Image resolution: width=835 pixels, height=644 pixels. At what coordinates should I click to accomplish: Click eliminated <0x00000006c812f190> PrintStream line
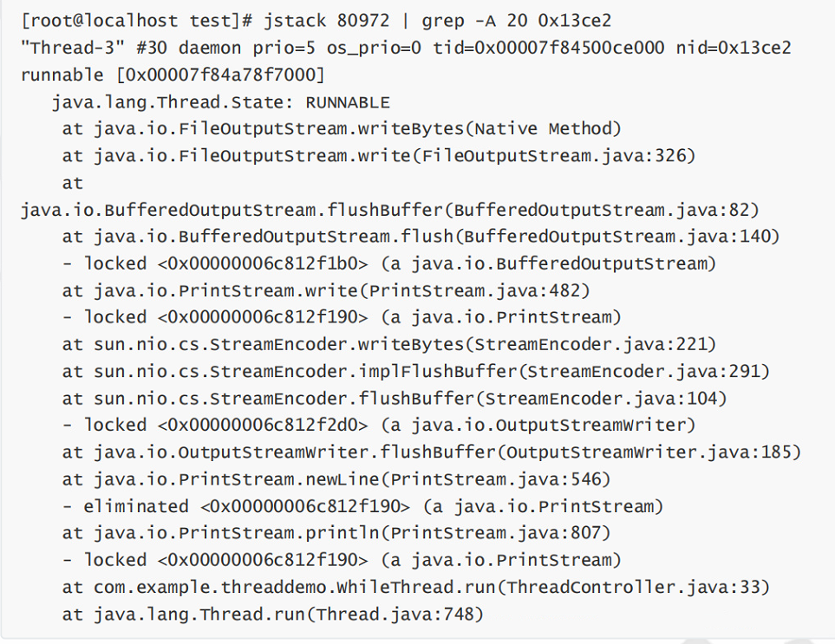click(362, 505)
